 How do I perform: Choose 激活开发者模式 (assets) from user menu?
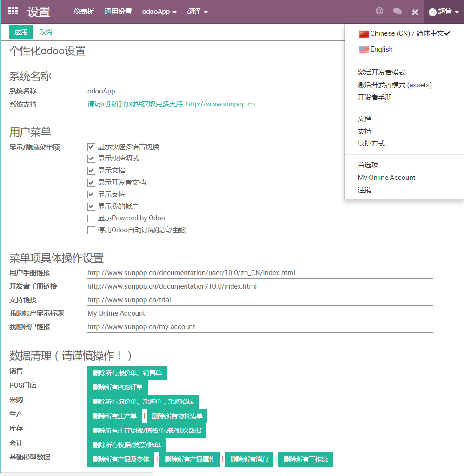pyautogui.click(x=394, y=85)
